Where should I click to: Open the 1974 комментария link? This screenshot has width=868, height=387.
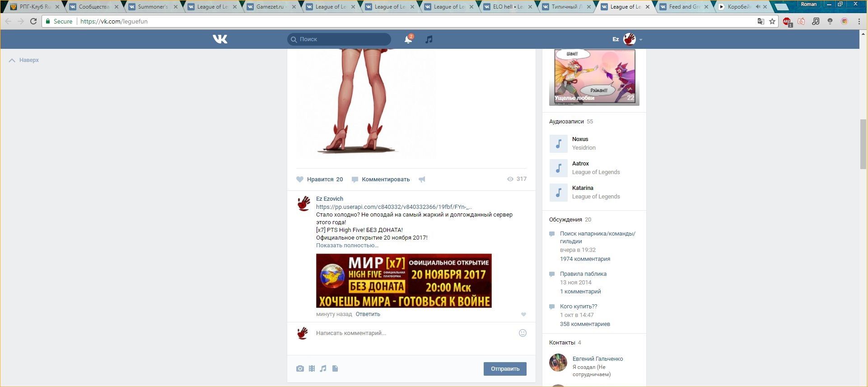585,259
